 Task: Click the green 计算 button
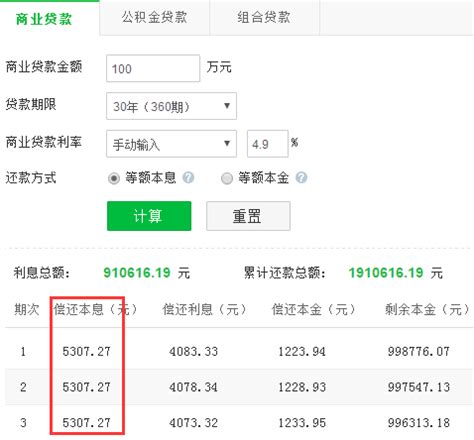point(149,216)
